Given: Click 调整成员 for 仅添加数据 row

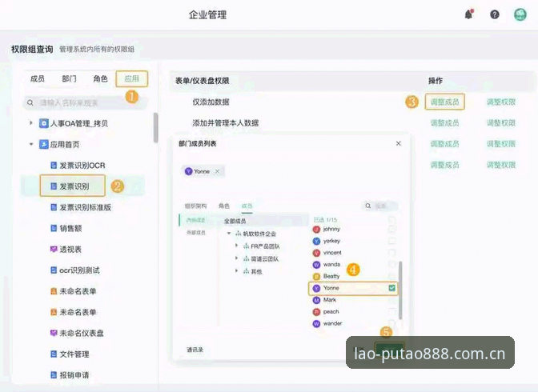Looking at the screenshot, I should click(444, 102).
